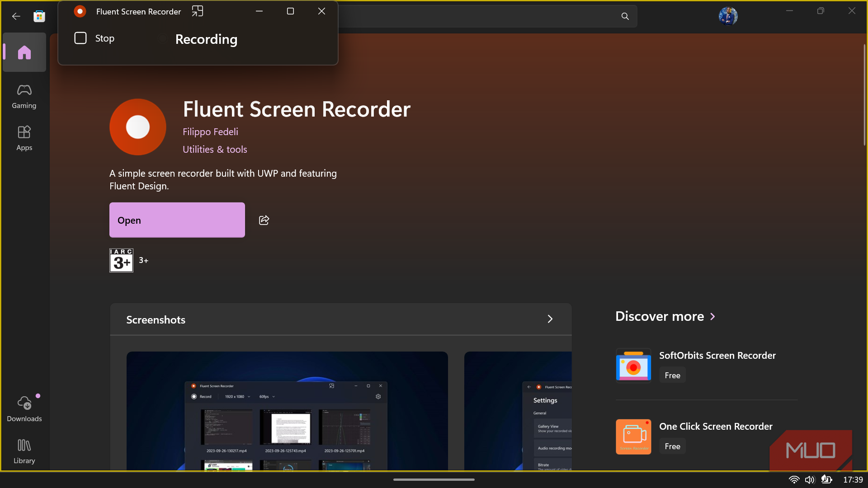This screenshot has width=868, height=488.
Task: Expand Discover more chevron
Action: 713,316
